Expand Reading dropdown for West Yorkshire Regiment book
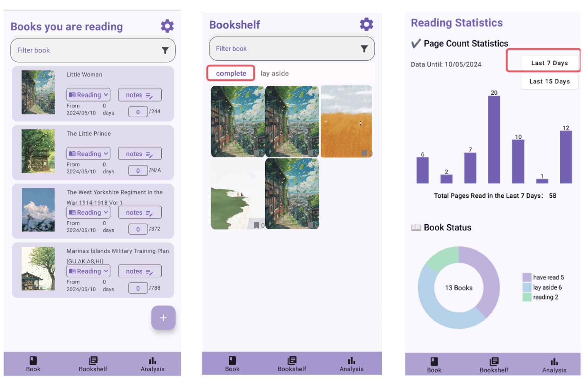Image resolution: width=588 pixels, height=380 pixels. coord(88,212)
